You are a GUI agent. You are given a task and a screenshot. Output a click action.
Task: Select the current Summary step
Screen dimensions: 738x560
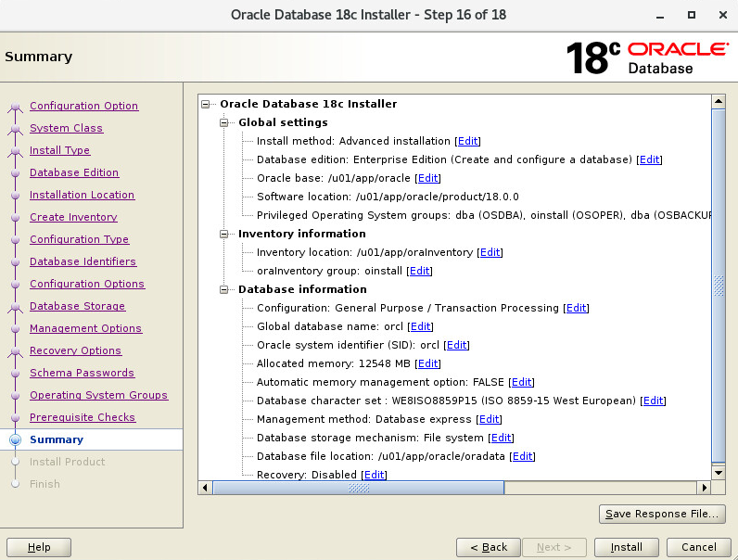point(57,439)
